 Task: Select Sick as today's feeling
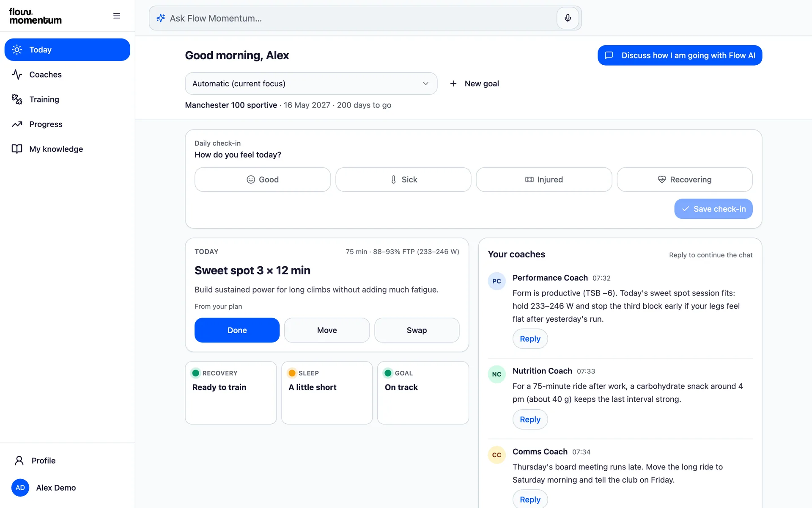[403, 179]
